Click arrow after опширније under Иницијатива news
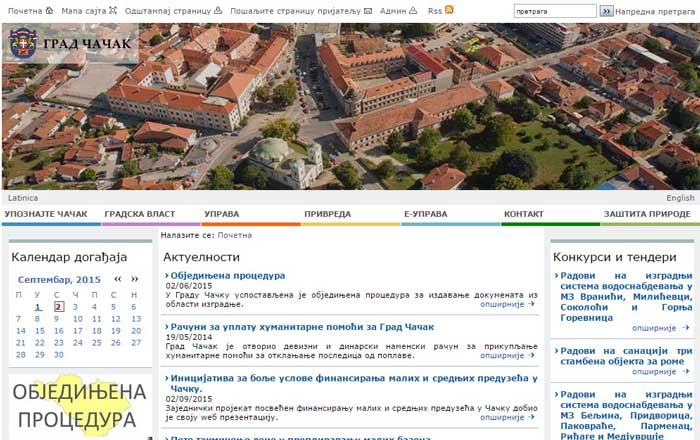The height and width of the screenshot is (440, 700). [531, 417]
